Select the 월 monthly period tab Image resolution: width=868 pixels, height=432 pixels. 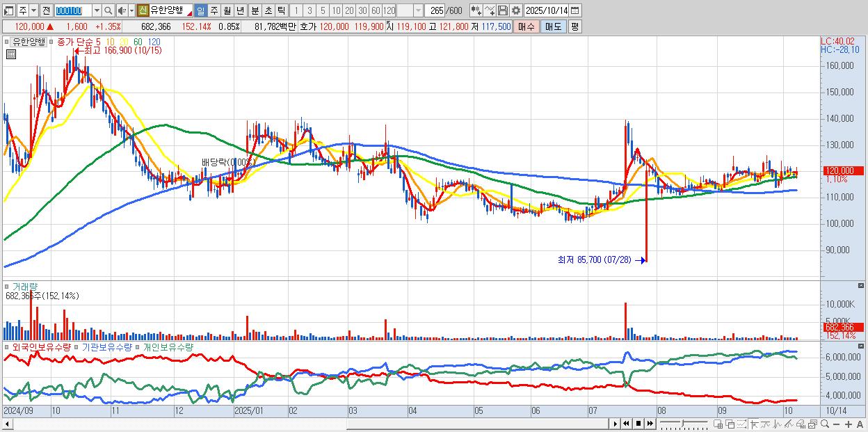click(x=227, y=10)
